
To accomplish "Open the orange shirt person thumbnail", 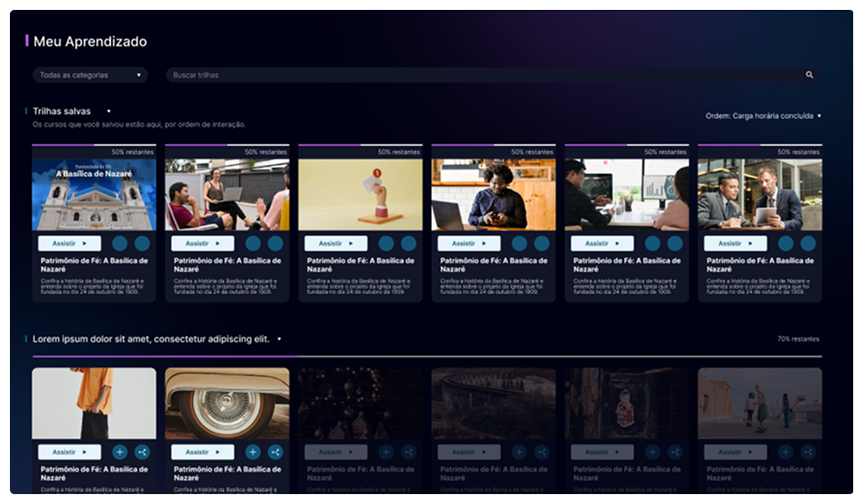I will click(94, 403).
